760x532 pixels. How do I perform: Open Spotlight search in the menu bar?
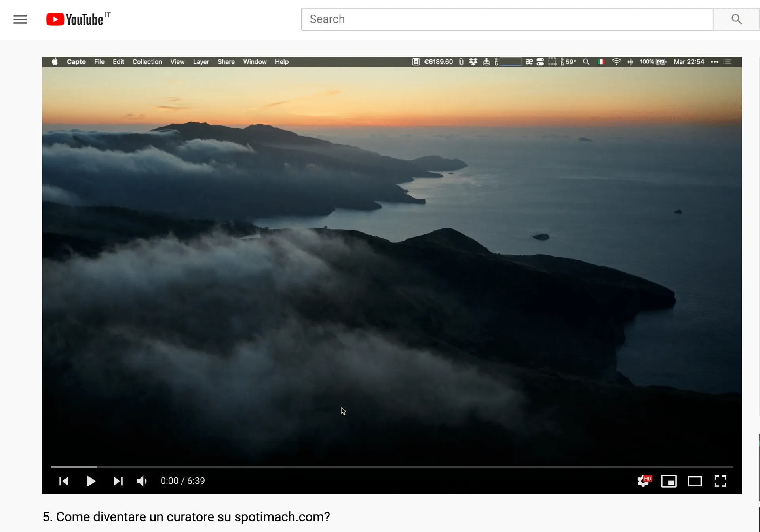(x=586, y=62)
